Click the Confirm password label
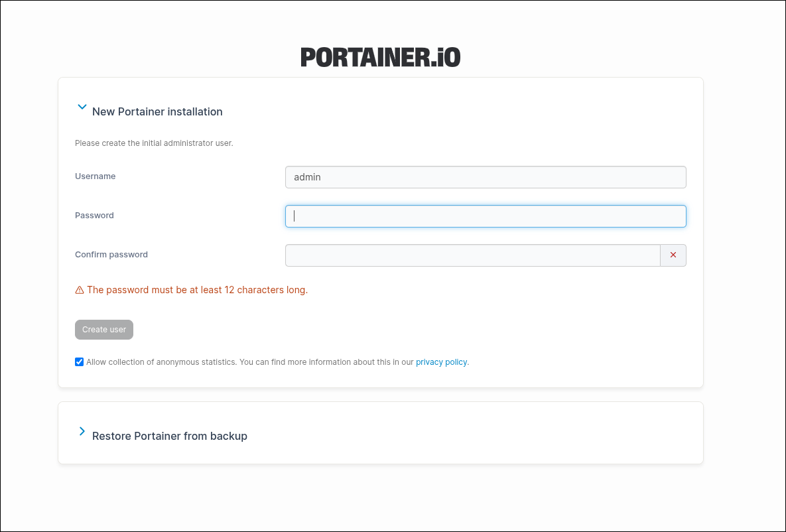 (111, 255)
